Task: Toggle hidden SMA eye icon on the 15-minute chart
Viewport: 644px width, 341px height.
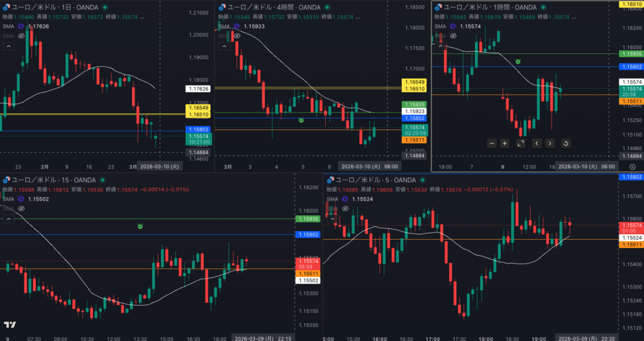Action: click(x=21, y=208)
